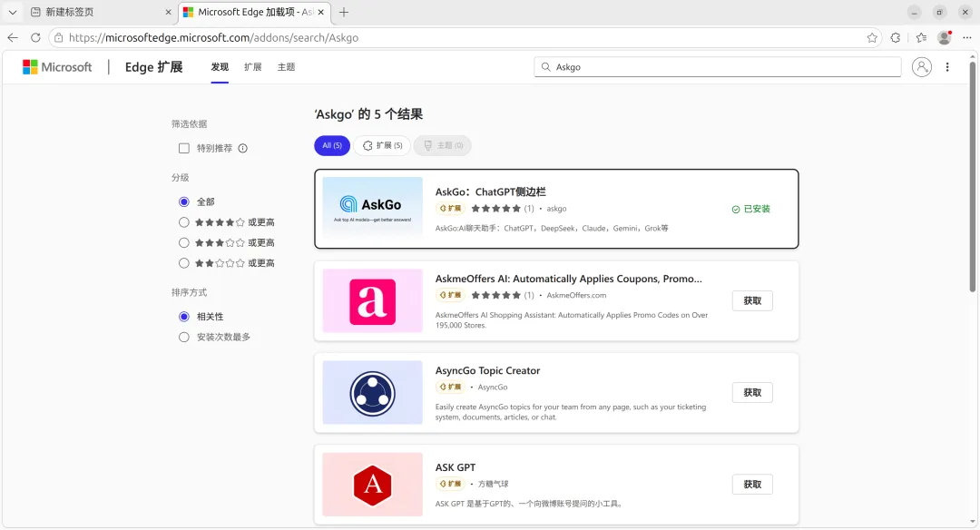Sort results by 相关性
This screenshot has height=530, width=980.
183,317
